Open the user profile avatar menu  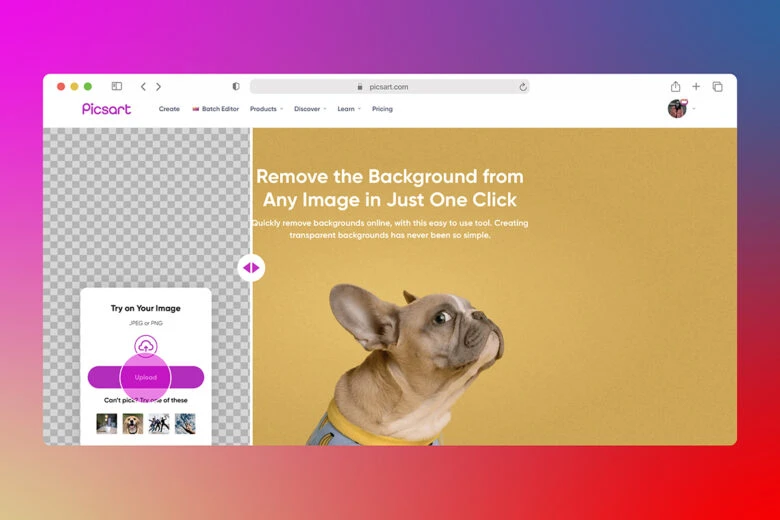[678, 109]
